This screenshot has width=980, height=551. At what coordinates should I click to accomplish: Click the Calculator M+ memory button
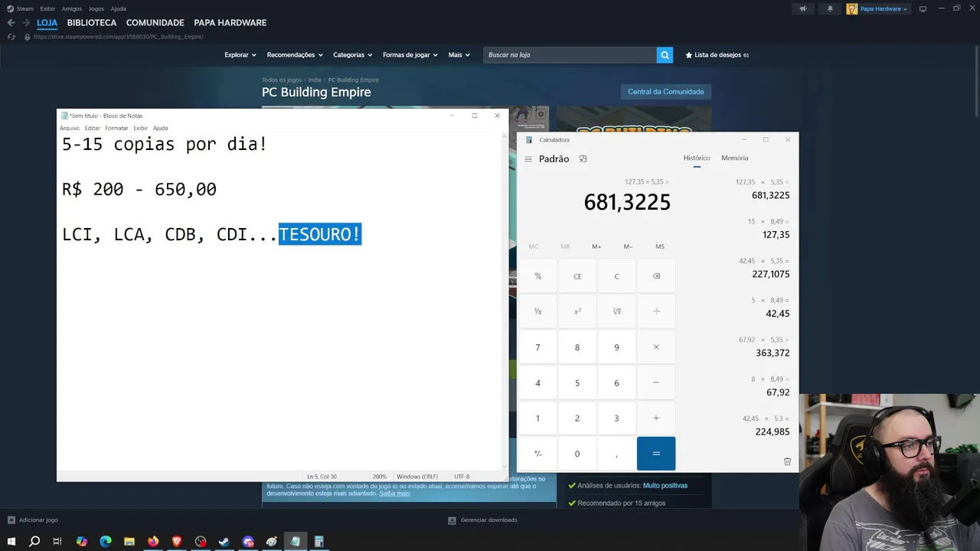click(x=596, y=246)
